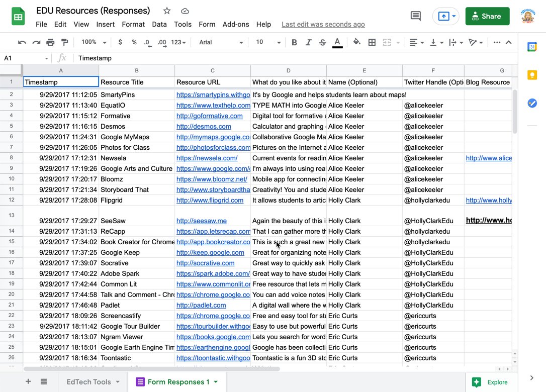The height and width of the screenshot is (392, 546).
Task: Select row 13 header
Action: tap(12, 216)
